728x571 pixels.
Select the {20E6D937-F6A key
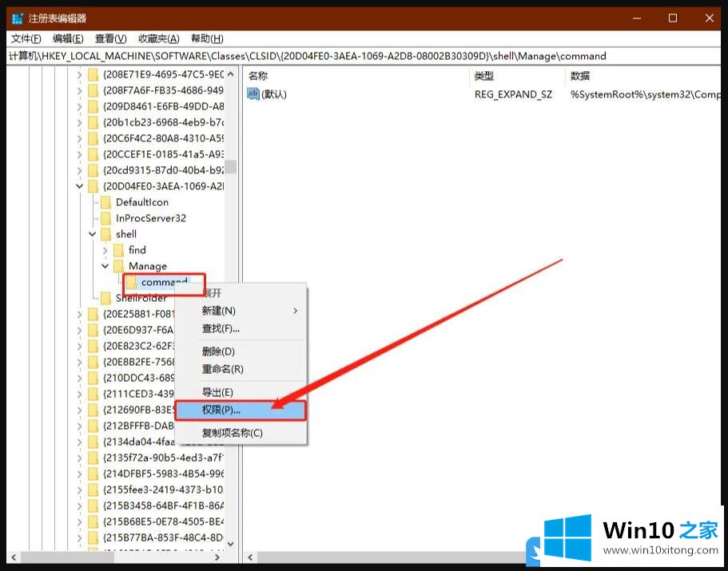tap(138, 331)
